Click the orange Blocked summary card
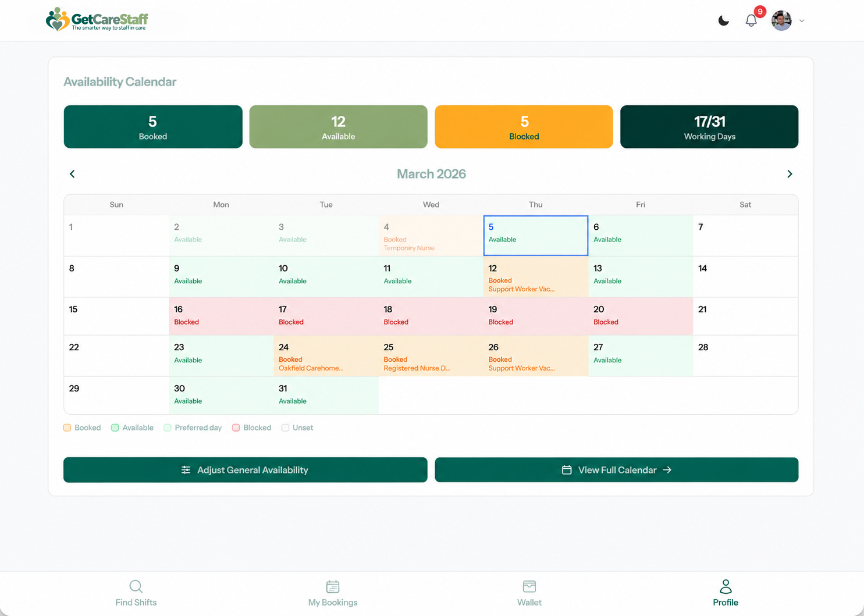864x616 pixels. click(524, 127)
